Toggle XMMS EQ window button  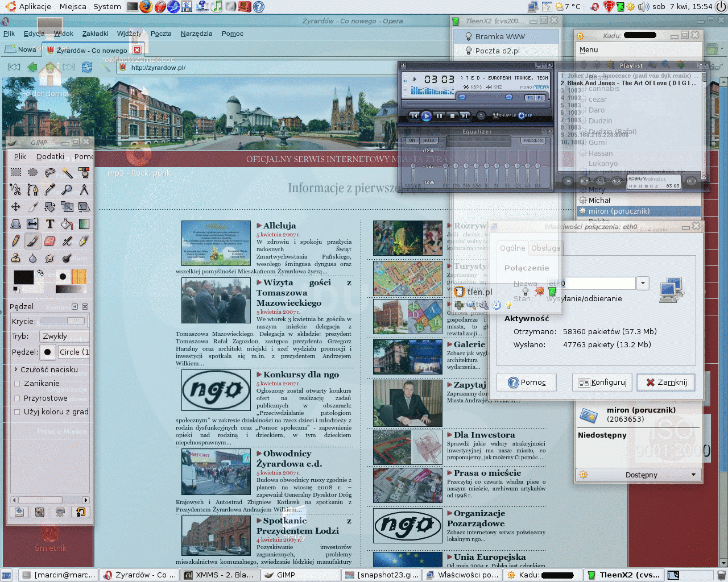pyautogui.click(x=530, y=98)
